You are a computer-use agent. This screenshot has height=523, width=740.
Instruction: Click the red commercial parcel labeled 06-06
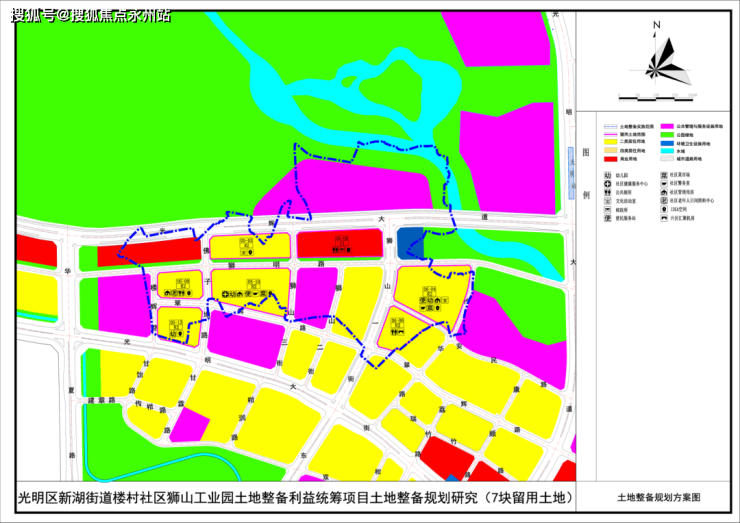339,244
